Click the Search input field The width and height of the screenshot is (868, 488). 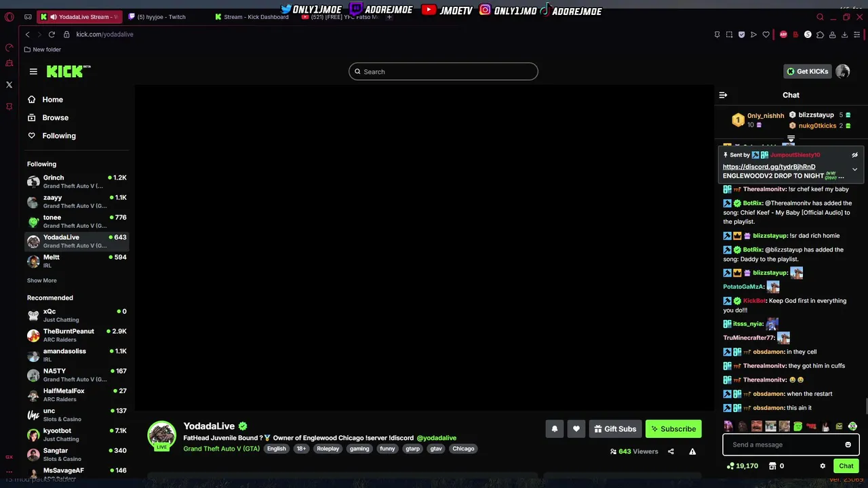click(x=443, y=72)
